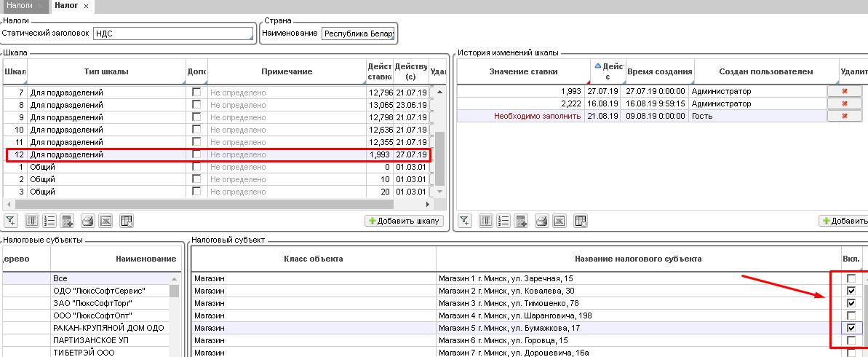This screenshot has height=357, width=868.
Task: Click Добавить button in the history panel
Action: 844,221
